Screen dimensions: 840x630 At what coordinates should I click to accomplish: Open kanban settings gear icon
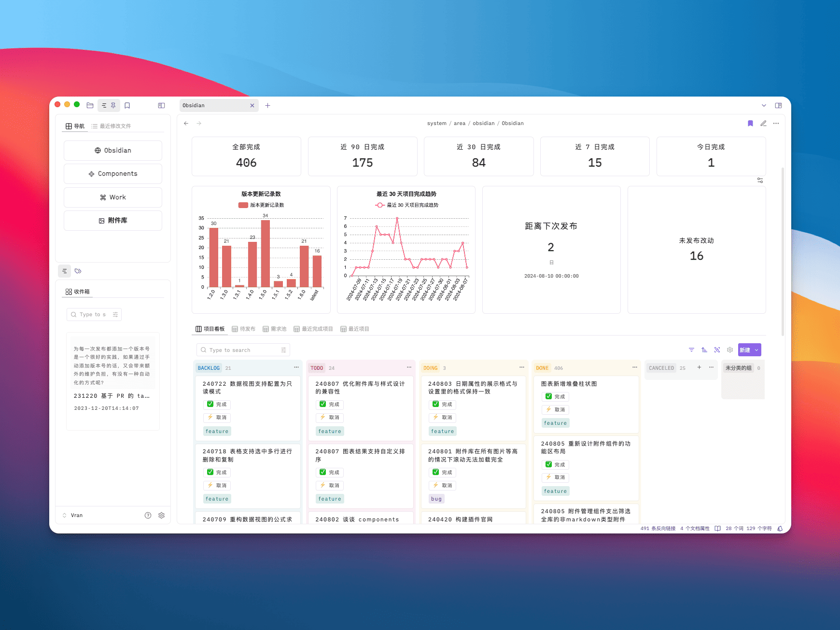730,350
